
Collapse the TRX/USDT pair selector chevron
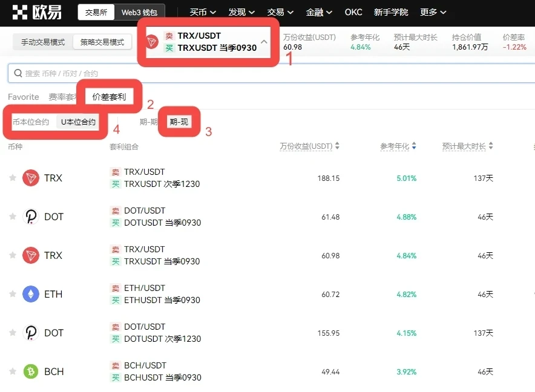pos(264,42)
